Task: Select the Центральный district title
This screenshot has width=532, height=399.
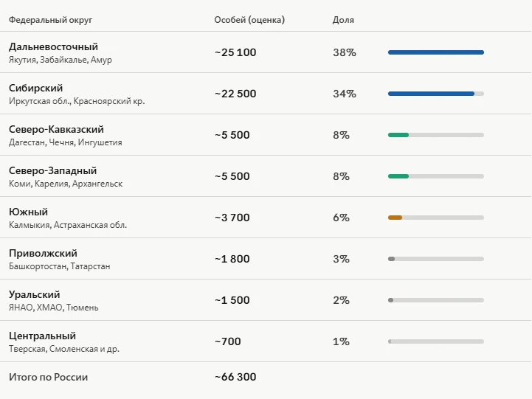Action: (x=42, y=336)
